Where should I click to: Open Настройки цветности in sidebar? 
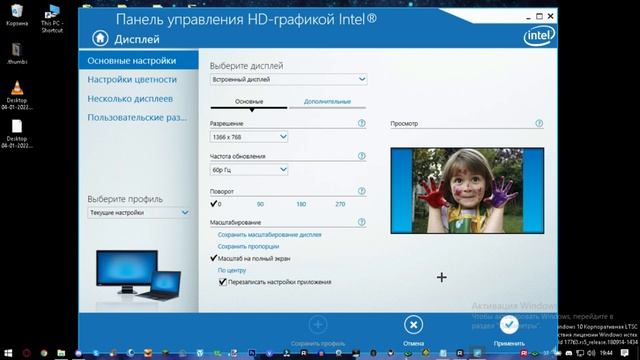click(x=132, y=79)
